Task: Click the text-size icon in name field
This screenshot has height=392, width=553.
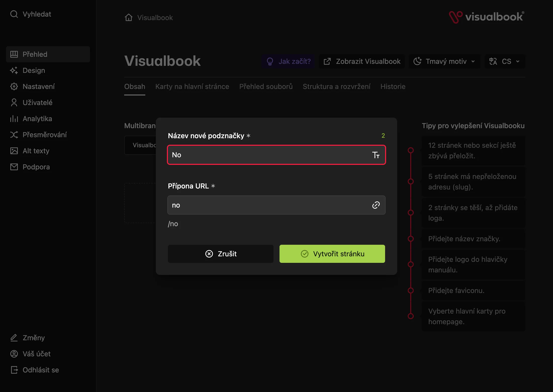Action: [x=376, y=155]
